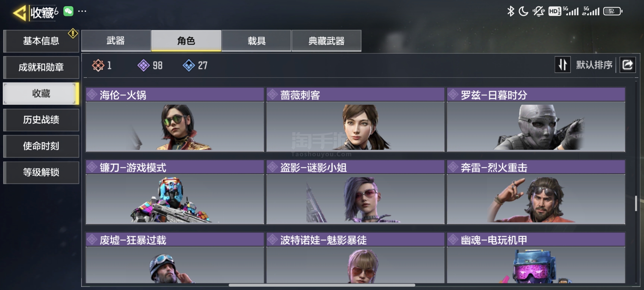
Task: Switch to the 载具 tab
Action: pos(256,41)
